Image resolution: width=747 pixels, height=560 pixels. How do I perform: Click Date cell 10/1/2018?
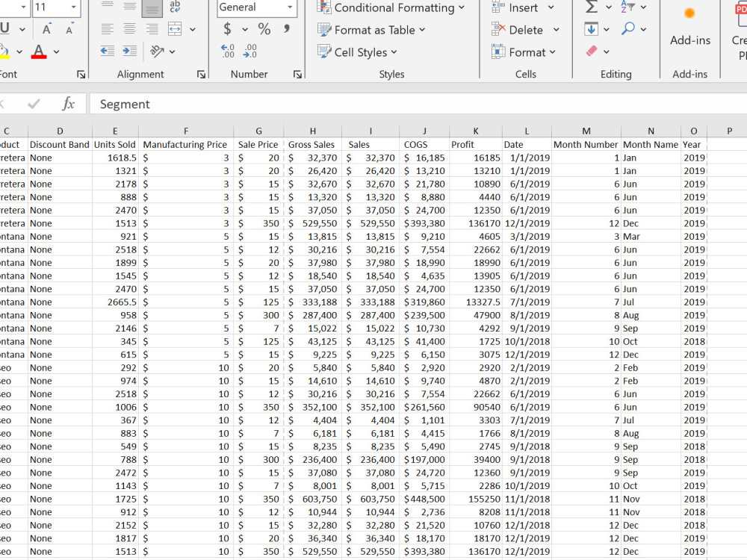click(527, 341)
